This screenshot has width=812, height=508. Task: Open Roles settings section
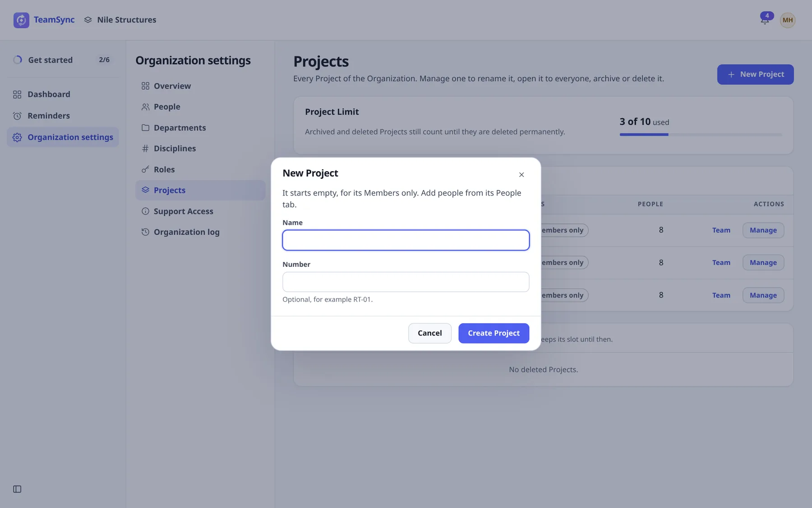point(200,169)
